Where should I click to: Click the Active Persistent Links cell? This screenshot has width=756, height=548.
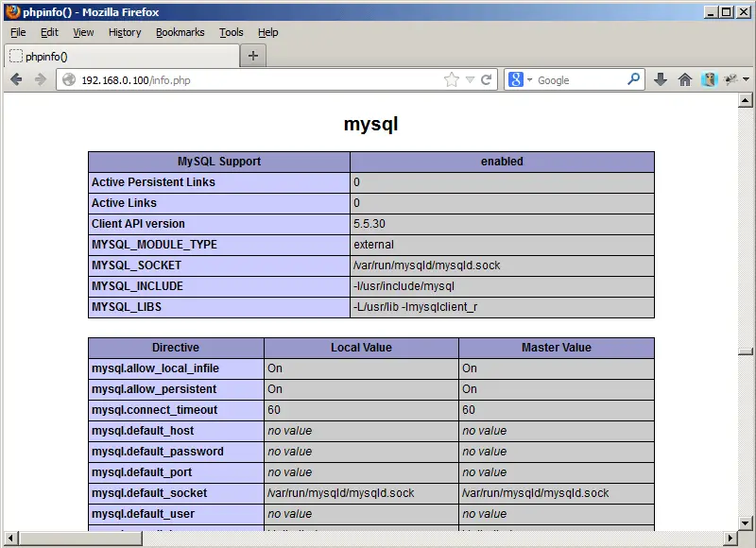(x=219, y=182)
